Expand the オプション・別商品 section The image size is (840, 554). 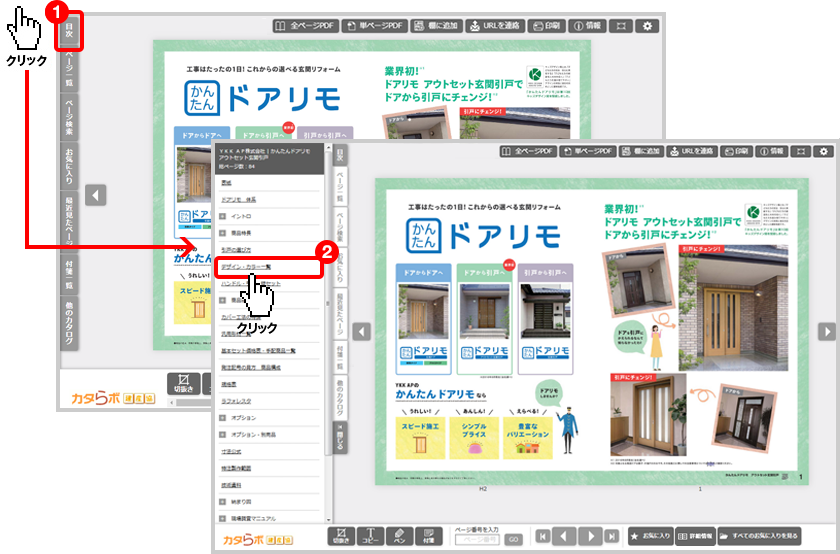[x=223, y=435]
